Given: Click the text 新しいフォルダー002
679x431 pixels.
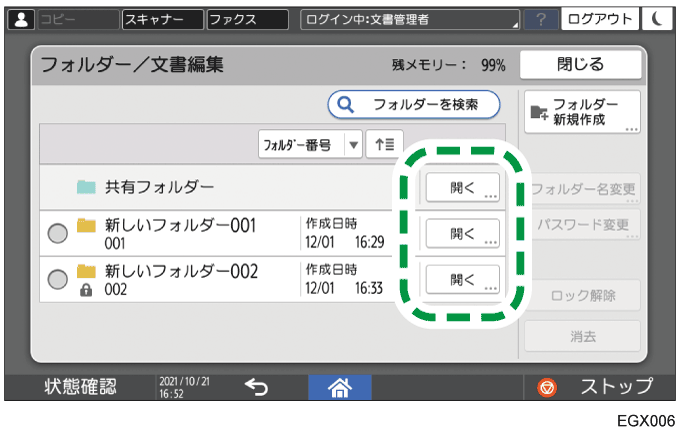Looking at the screenshot, I should tap(181, 271).
